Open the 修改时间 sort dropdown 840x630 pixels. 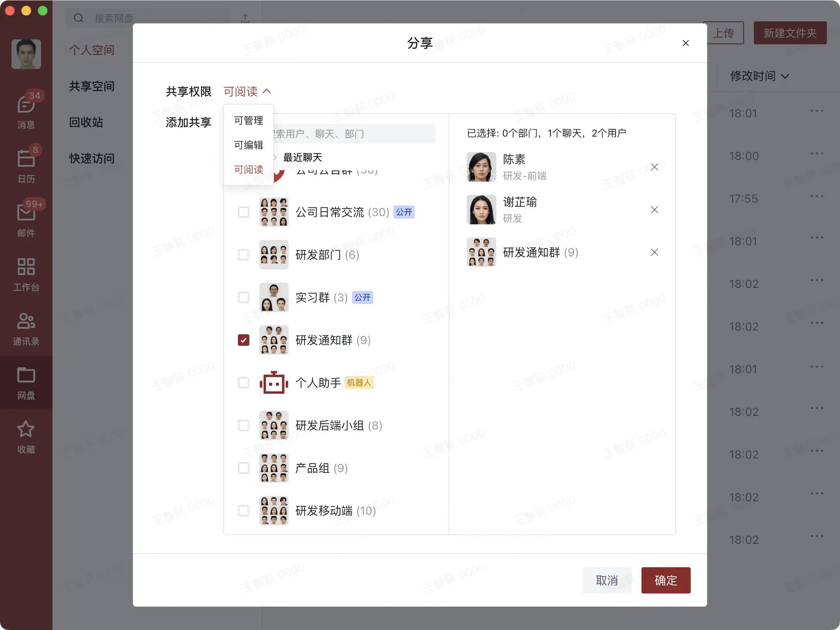click(x=759, y=76)
